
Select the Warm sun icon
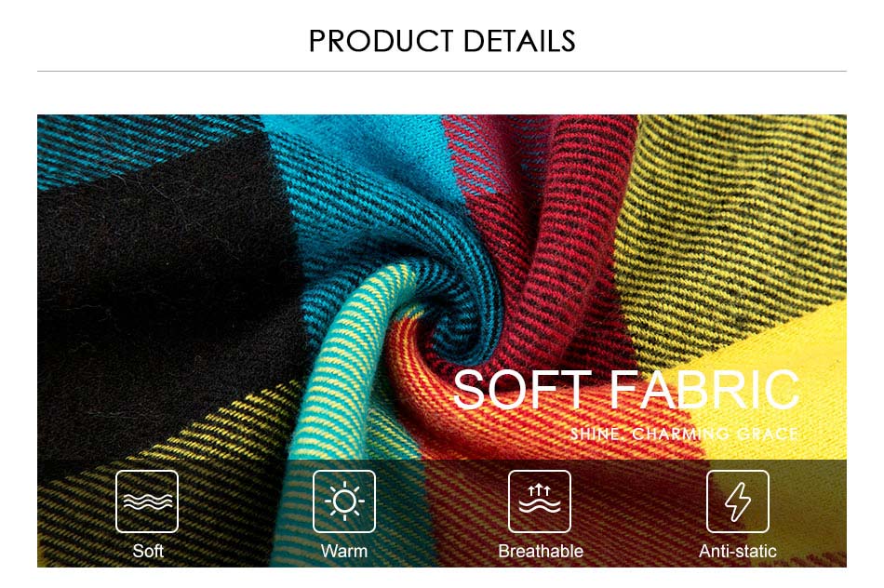[x=344, y=501]
